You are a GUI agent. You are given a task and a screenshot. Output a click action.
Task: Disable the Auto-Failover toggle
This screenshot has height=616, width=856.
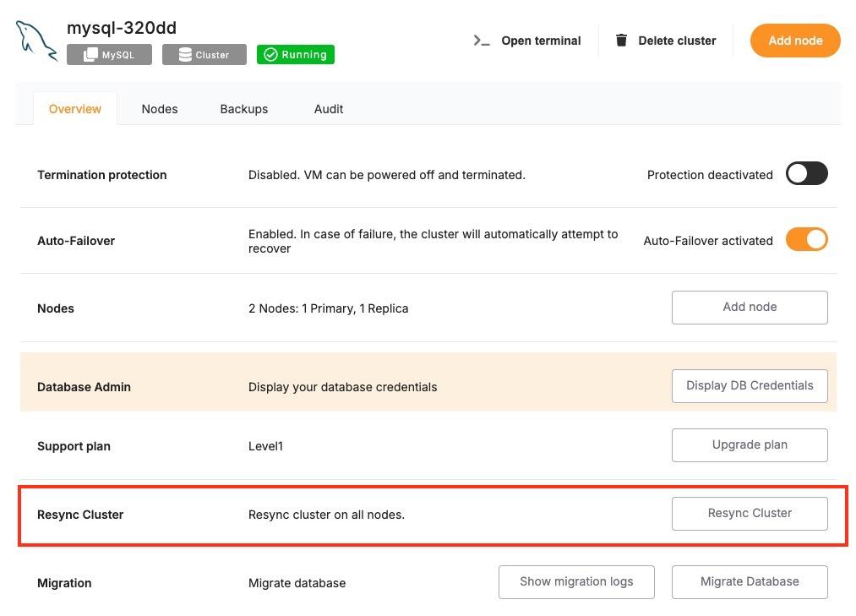(x=806, y=240)
